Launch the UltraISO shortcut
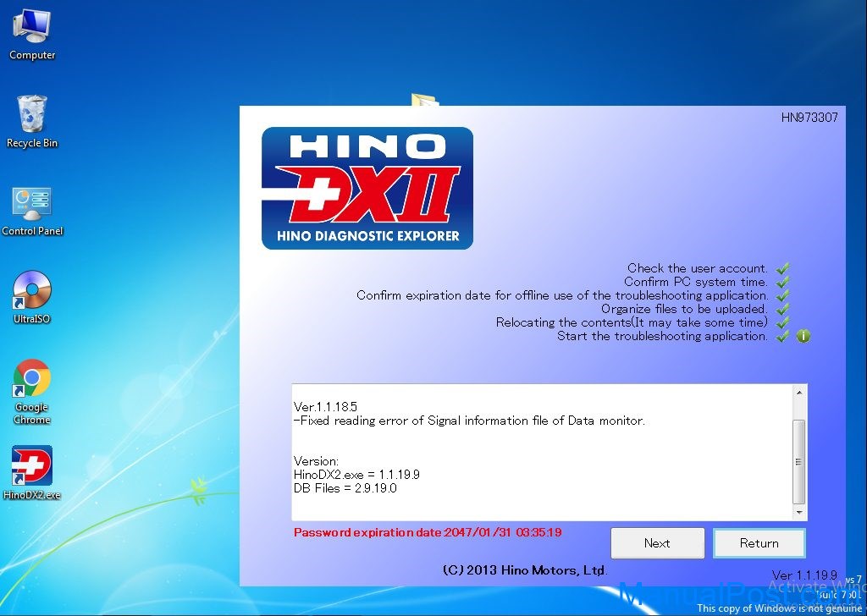 pos(32,297)
